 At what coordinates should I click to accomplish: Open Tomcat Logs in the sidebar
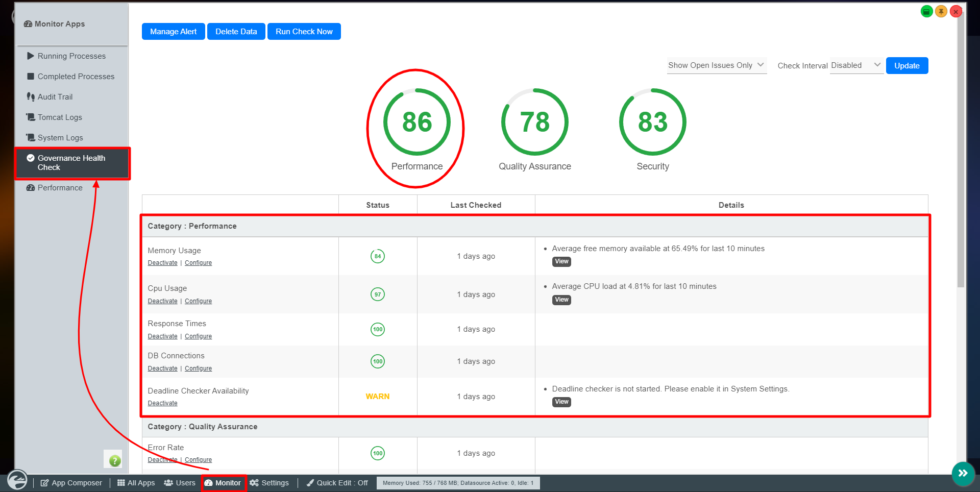pyautogui.click(x=60, y=117)
